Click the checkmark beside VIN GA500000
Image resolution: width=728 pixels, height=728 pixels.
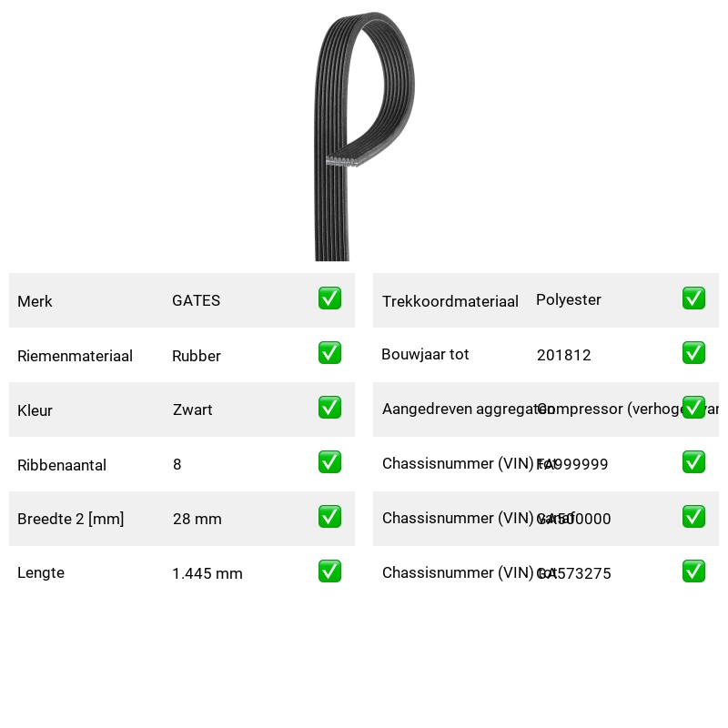pos(693,517)
